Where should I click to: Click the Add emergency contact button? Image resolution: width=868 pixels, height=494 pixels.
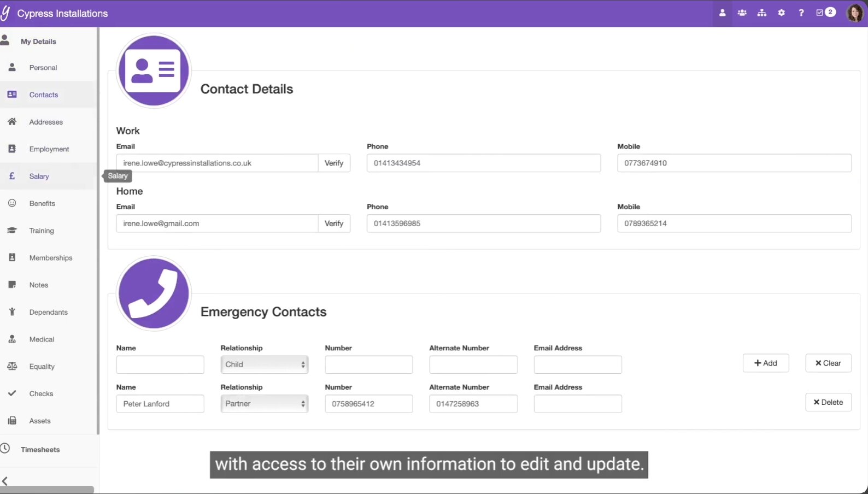[765, 363]
